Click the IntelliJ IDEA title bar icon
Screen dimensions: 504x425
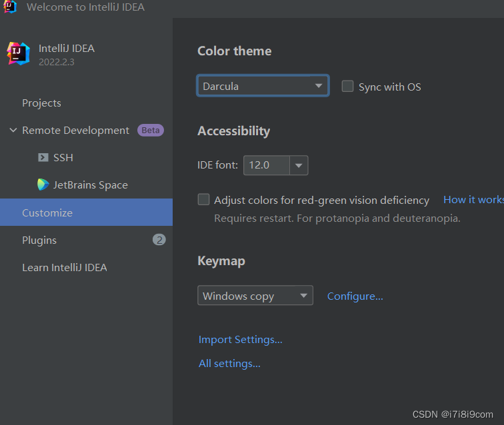click(x=9, y=7)
